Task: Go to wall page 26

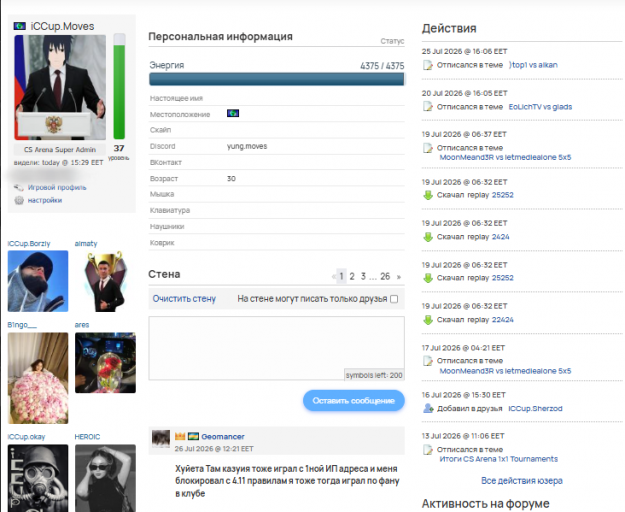Action: pyautogui.click(x=385, y=276)
